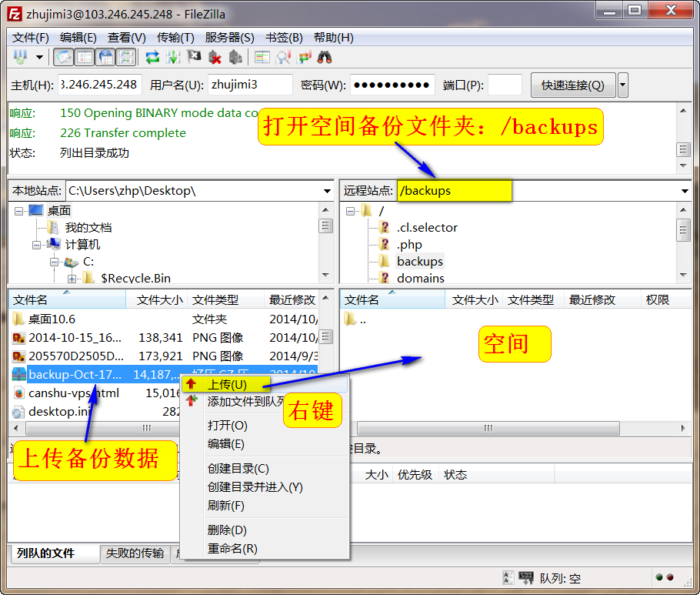Screen dimensions: 700x595
Task: Select the desktop.ini file
Action: tap(59, 411)
